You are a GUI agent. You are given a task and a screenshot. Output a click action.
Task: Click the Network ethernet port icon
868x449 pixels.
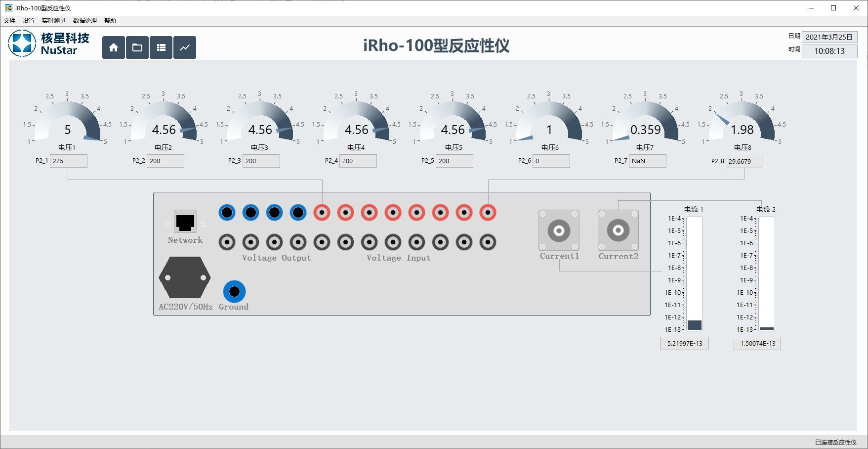pyautogui.click(x=185, y=222)
